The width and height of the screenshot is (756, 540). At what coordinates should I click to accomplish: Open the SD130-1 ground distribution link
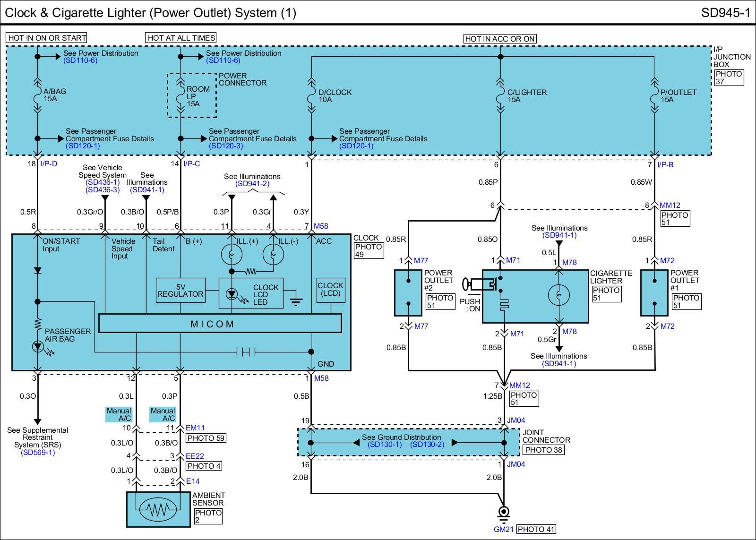(x=385, y=445)
